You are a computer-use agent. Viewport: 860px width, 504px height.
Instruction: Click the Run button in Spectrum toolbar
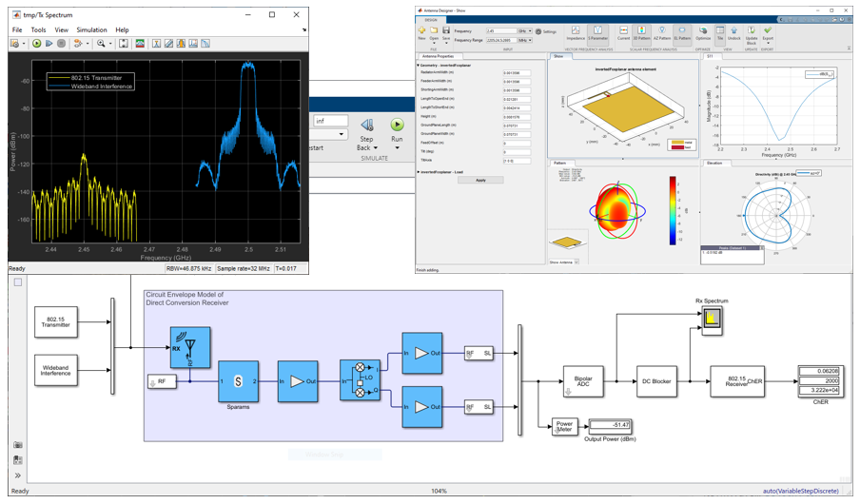37,44
